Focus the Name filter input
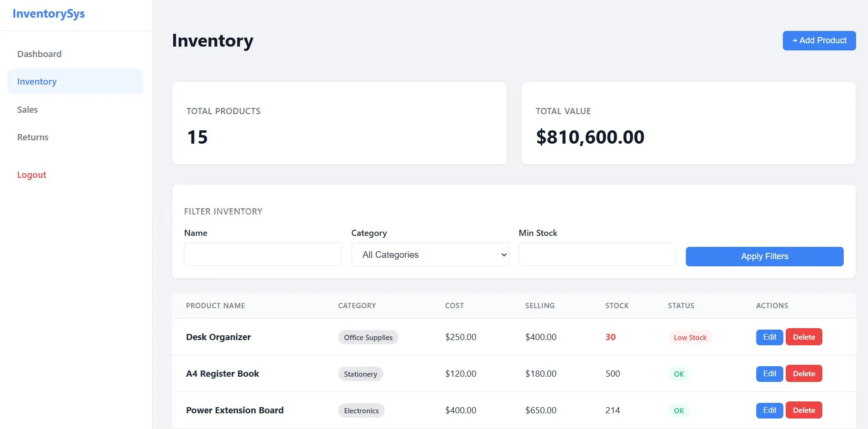The image size is (868, 429). (x=263, y=254)
